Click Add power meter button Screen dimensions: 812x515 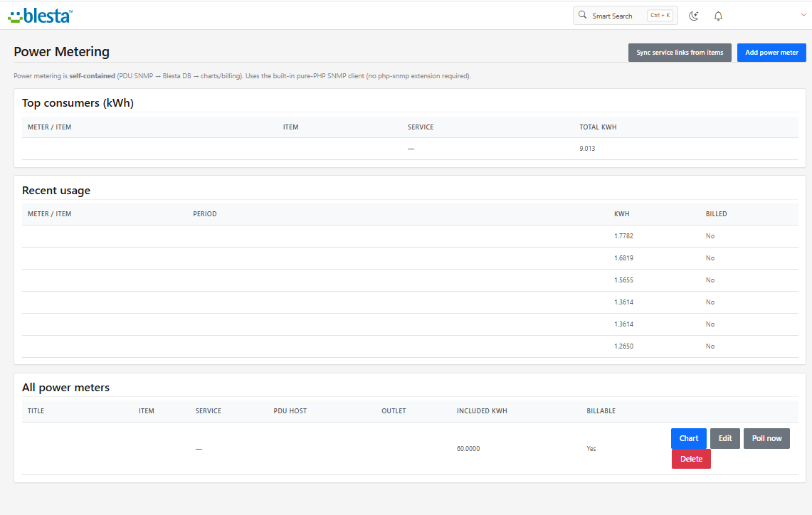pos(771,52)
